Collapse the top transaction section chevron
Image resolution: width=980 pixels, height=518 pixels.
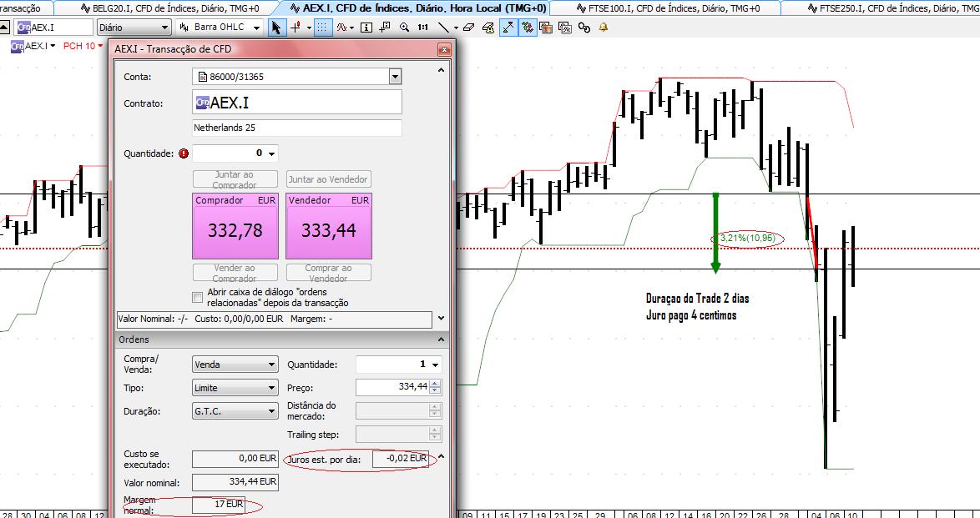coord(442,71)
